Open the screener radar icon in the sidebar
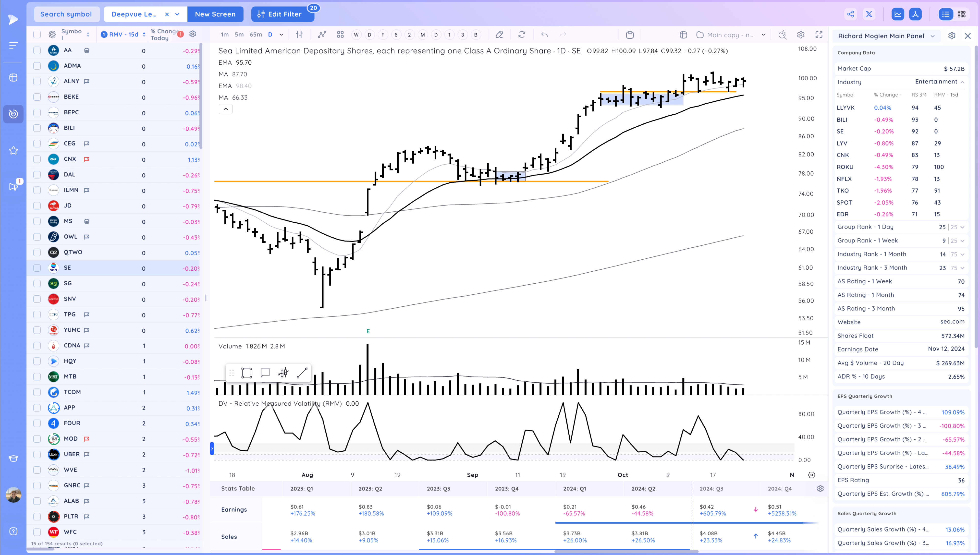Image resolution: width=980 pixels, height=555 pixels. click(x=13, y=114)
